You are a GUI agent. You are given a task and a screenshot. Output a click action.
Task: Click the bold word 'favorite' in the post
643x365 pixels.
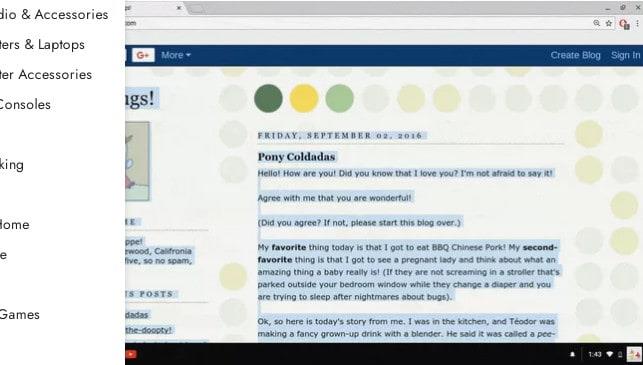pyautogui.click(x=289, y=247)
